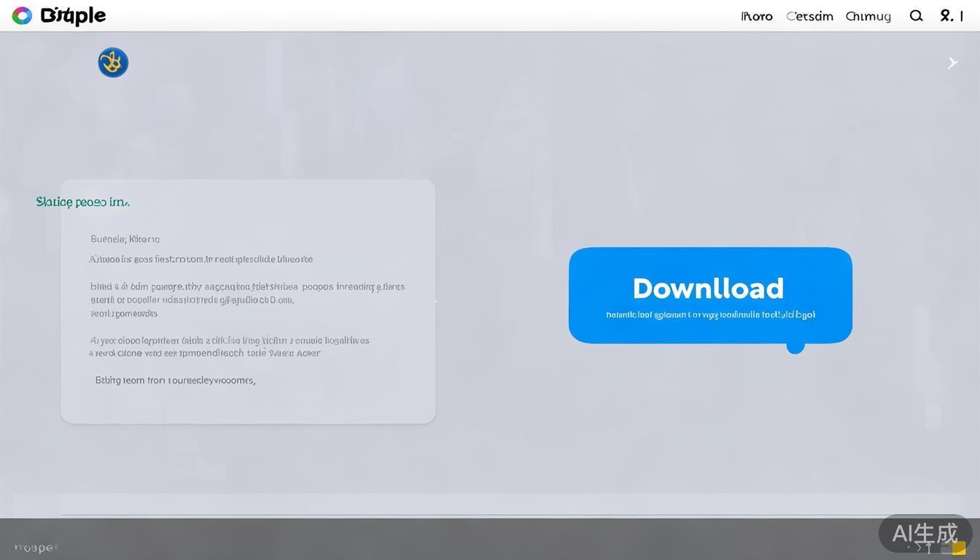Open the search magnifier icon
This screenshot has height=560, width=980.
click(x=916, y=15)
